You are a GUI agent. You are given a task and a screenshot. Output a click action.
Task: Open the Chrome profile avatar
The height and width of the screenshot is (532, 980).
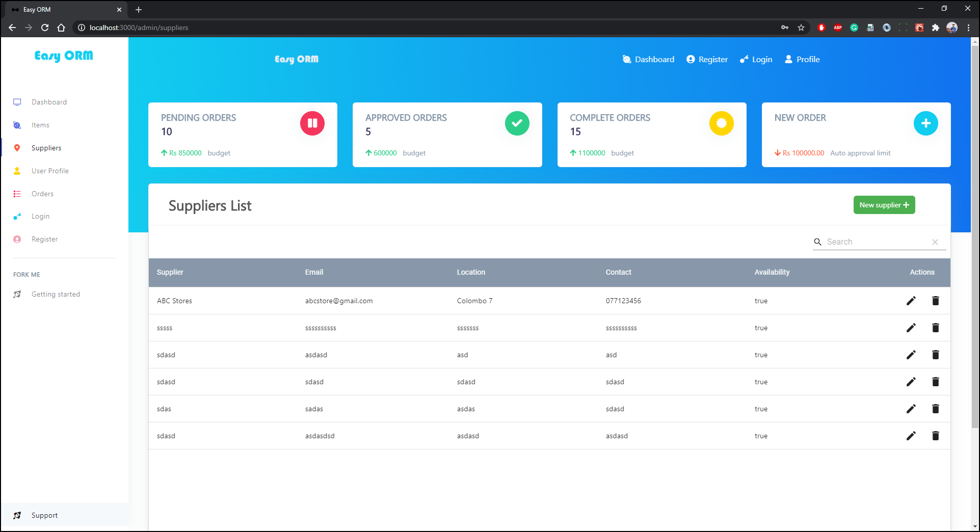(952, 28)
